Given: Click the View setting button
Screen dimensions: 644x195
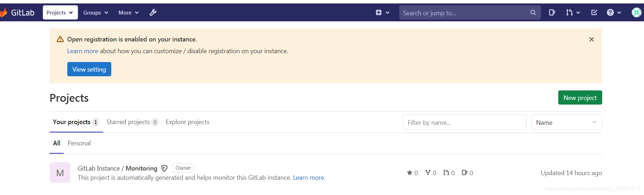Looking at the screenshot, I should click(89, 69).
